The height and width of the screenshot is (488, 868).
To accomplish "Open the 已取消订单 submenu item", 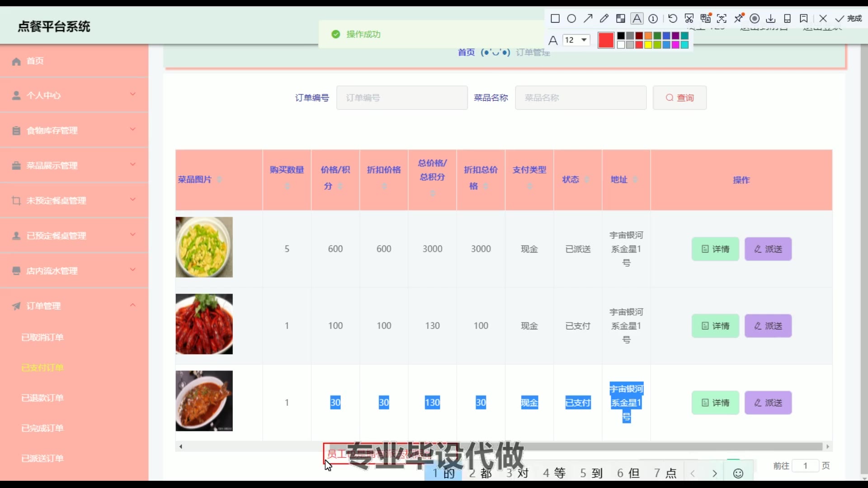I will pos(42,338).
